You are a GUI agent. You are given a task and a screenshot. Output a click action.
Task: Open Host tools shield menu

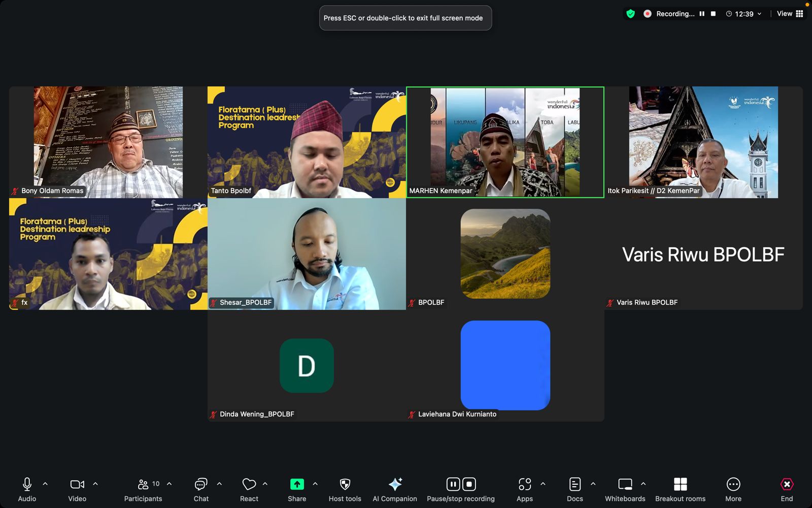tap(345, 490)
